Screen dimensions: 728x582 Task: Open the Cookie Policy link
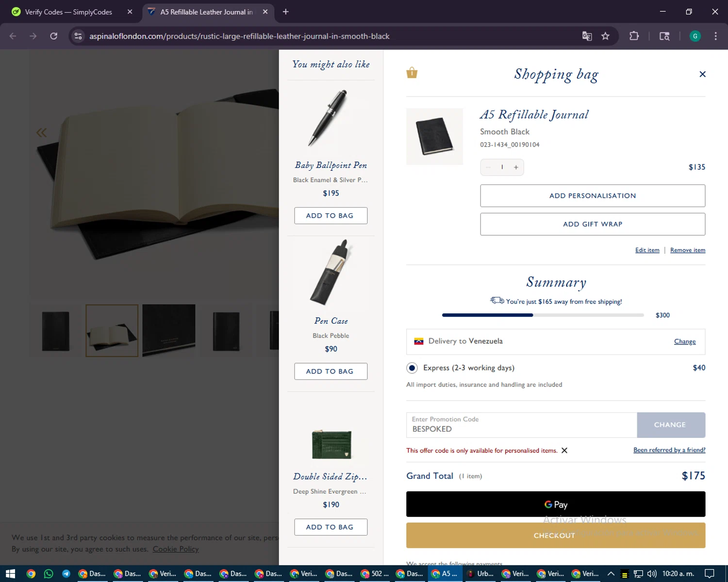(176, 549)
